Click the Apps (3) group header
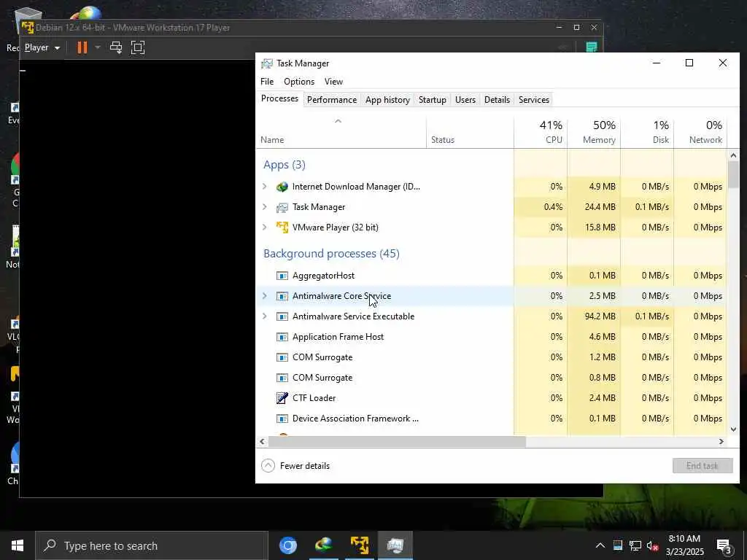The height and width of the screenshot is (560, 747). pos(285,165)
